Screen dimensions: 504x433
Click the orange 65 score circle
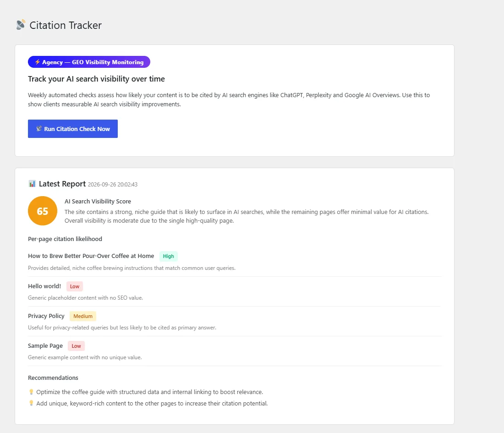click(x=43, y=211)
